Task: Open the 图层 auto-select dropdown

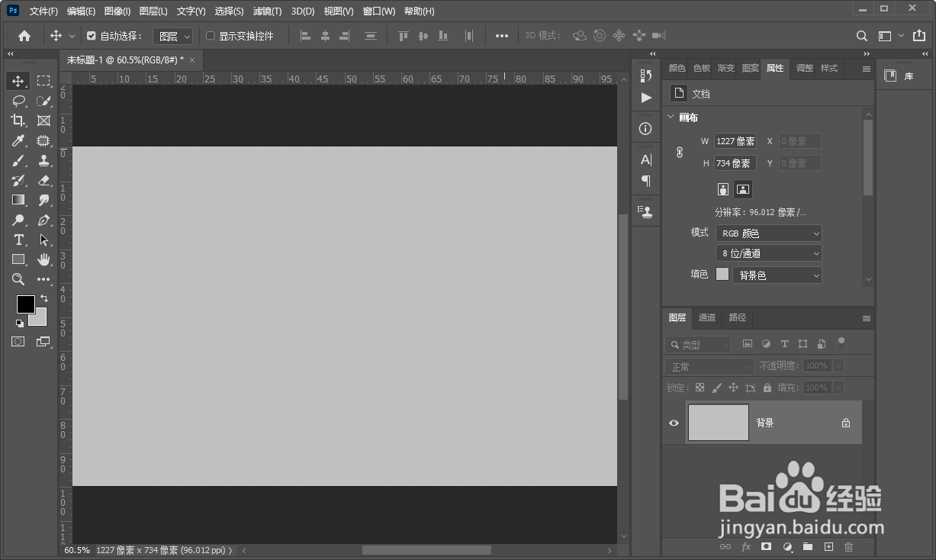Action: click(x=172, y=36)
